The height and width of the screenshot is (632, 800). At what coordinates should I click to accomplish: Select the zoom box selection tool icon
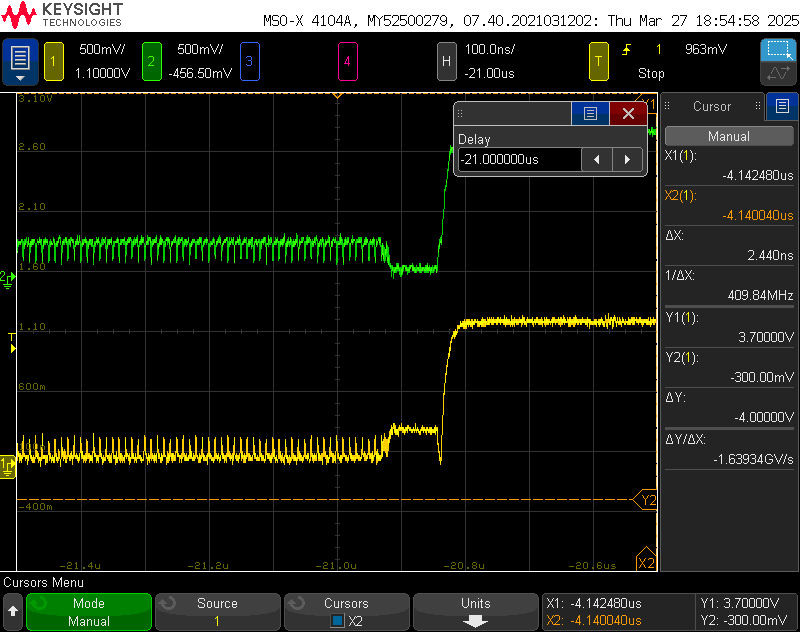tap(779, 50)
